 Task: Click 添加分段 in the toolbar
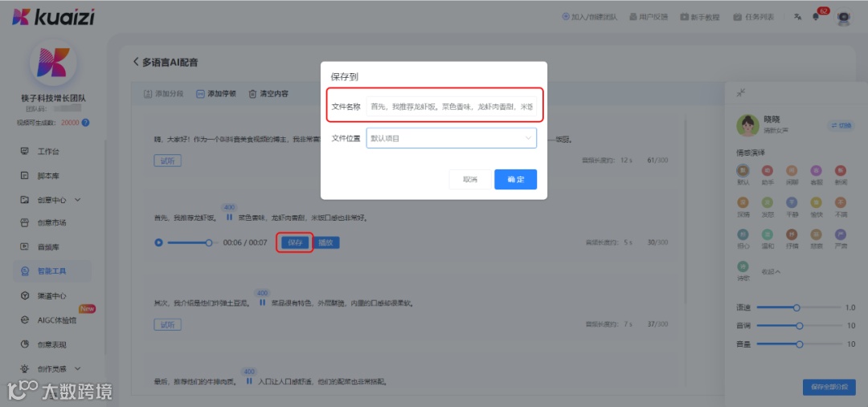[x=163, y=93]
